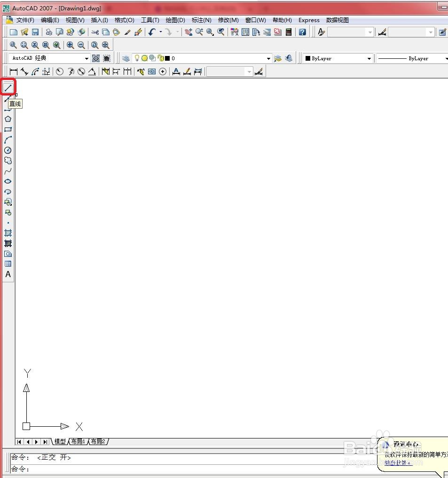Click the black layer color swatch
This screenshot has width=448, height=478.
pos(167,58)
